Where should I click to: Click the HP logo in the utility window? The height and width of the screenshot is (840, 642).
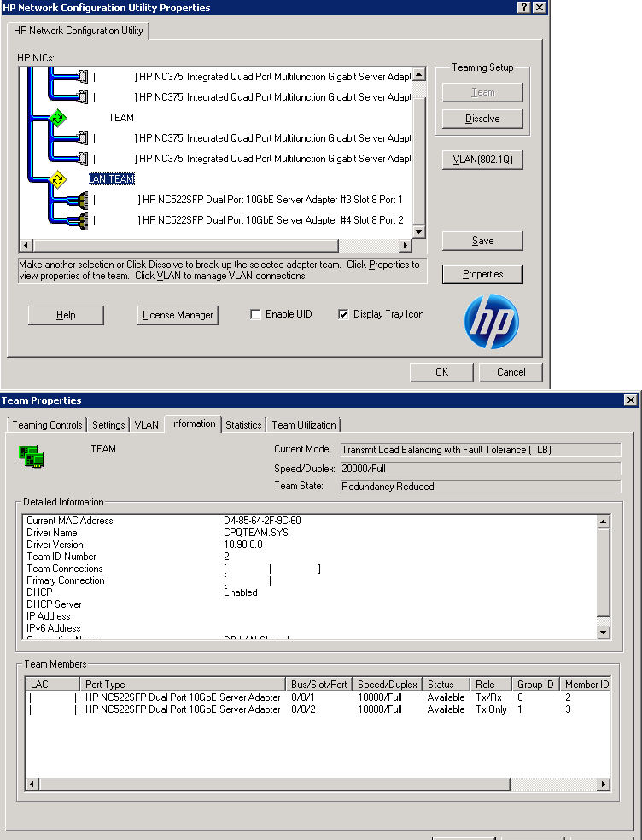pos(492,322)
